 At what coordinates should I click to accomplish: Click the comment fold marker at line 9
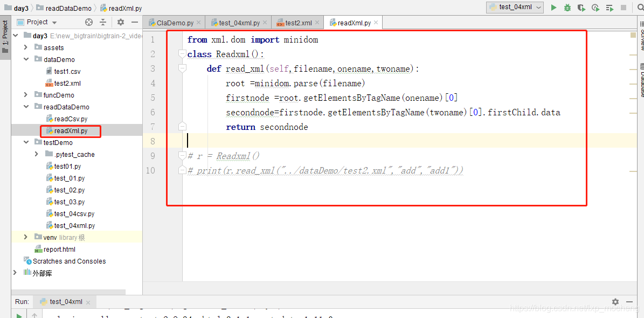[x=182, y=156]
